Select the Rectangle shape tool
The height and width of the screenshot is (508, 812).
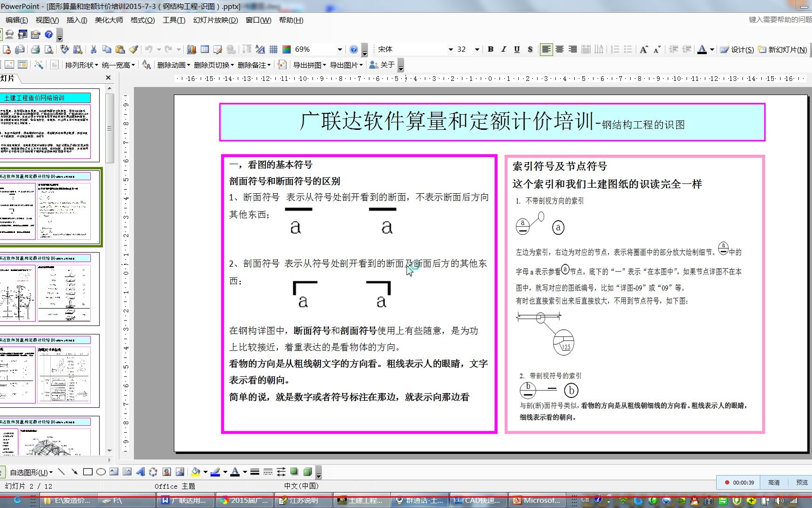click(87, 472)
